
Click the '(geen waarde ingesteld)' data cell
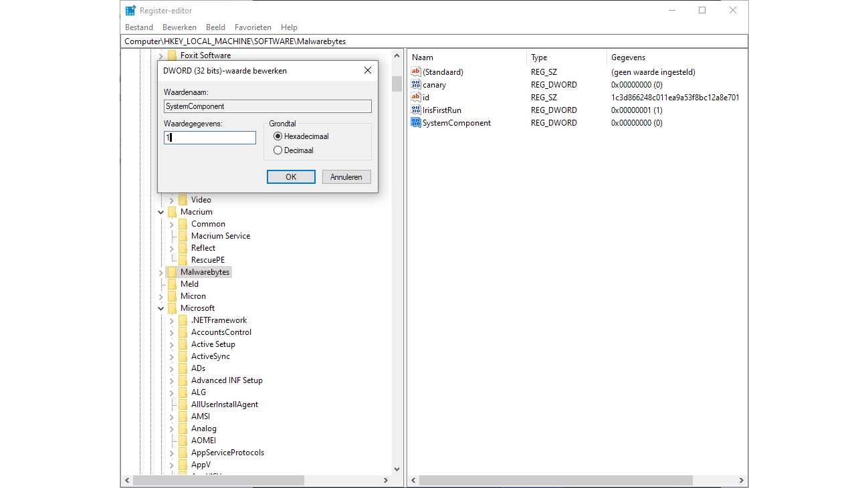pos(653,72)
